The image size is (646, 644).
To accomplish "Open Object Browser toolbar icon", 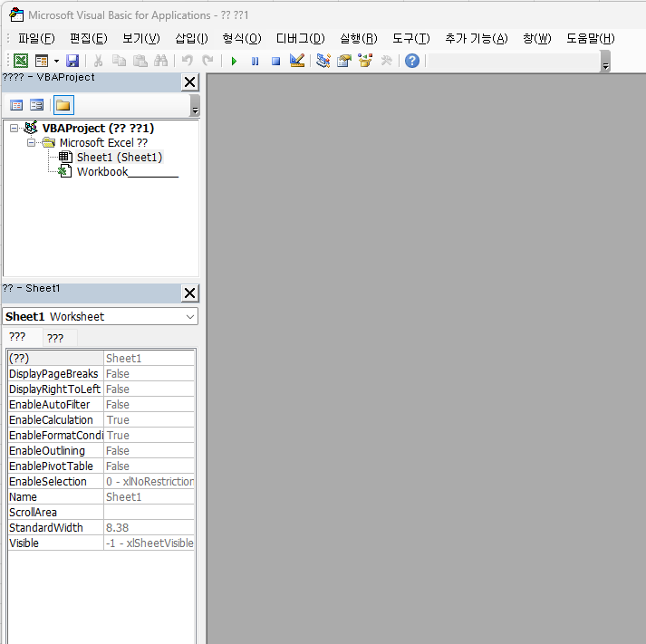I will point(365,61).
